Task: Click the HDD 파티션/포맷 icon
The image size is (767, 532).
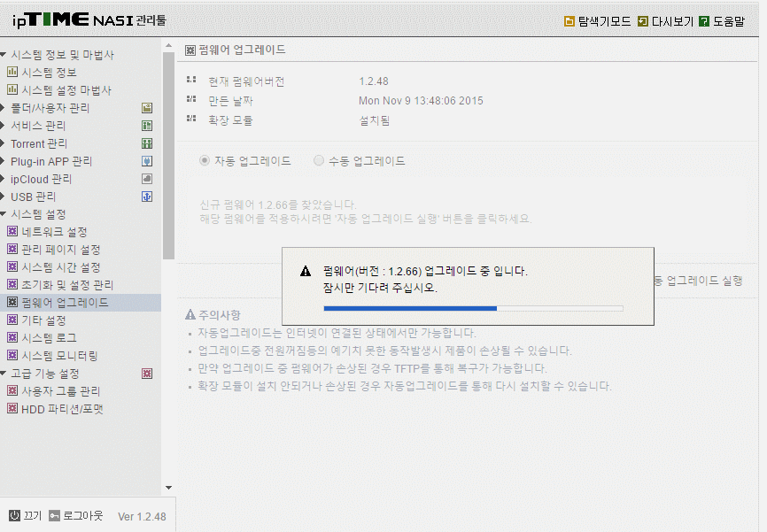Action: 12,408
